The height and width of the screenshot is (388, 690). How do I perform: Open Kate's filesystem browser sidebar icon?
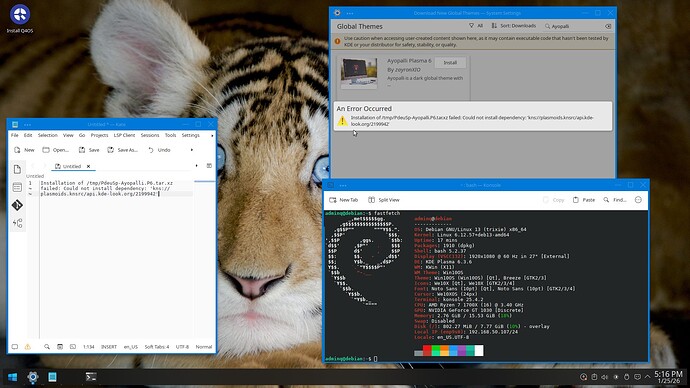tap(17, 187)
